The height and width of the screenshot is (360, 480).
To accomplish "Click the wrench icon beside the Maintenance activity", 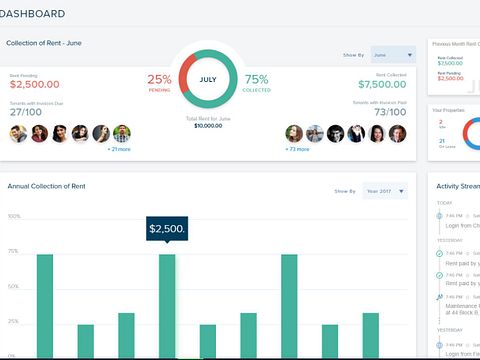I will (x=439, y=297).
